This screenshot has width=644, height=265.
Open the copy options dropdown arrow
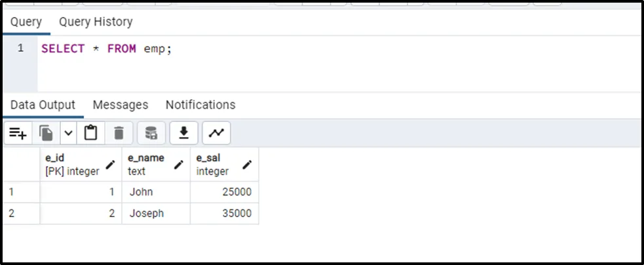coord(69,133)
